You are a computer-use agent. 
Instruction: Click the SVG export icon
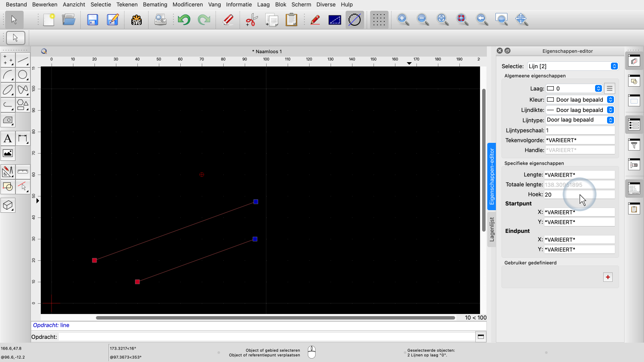(137, 20)
